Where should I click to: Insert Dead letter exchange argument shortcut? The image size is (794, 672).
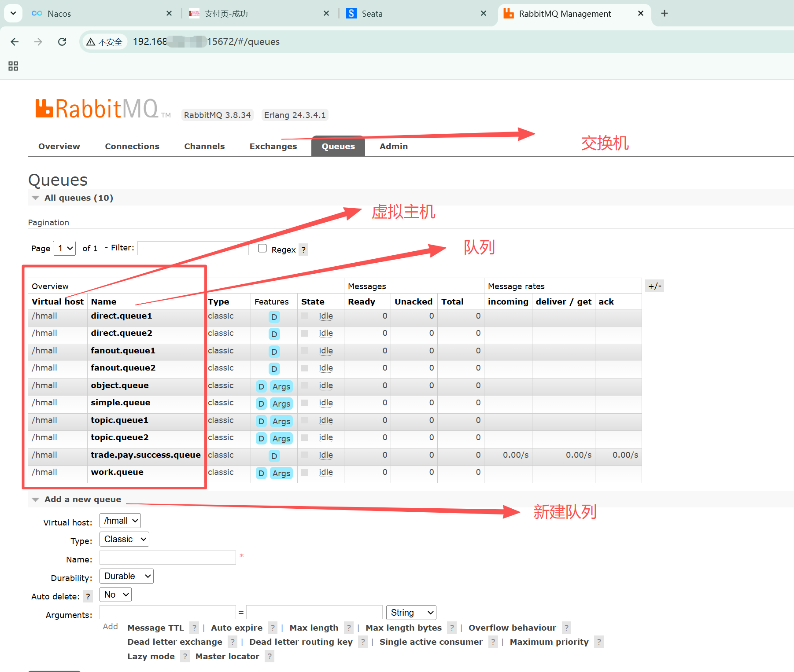[x=175, y=642]
